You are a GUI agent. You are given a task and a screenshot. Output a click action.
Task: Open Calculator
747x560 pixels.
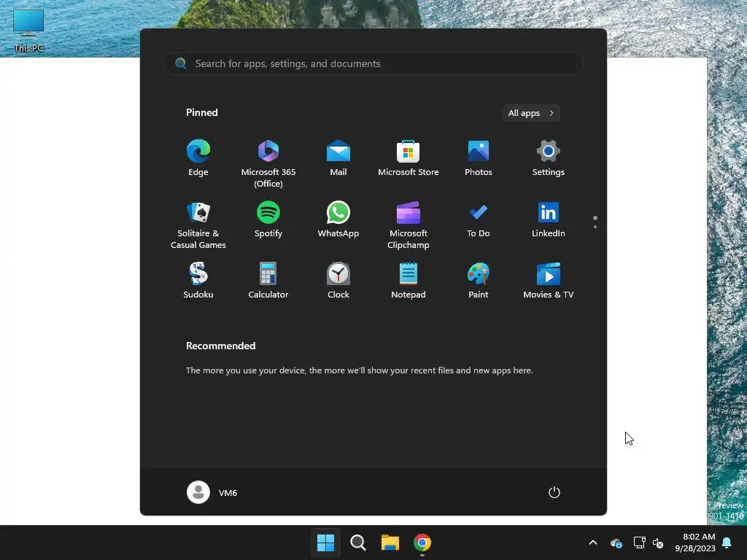pyautogui.click(x=268, y=281)
